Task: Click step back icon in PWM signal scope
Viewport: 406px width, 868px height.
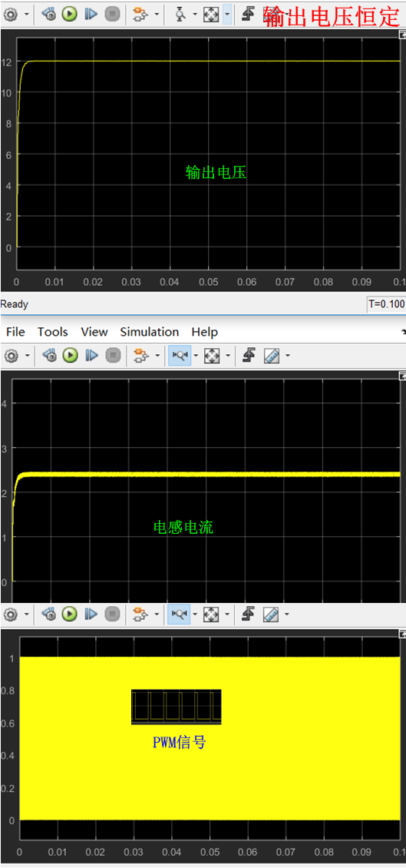Action: (49, 613)
